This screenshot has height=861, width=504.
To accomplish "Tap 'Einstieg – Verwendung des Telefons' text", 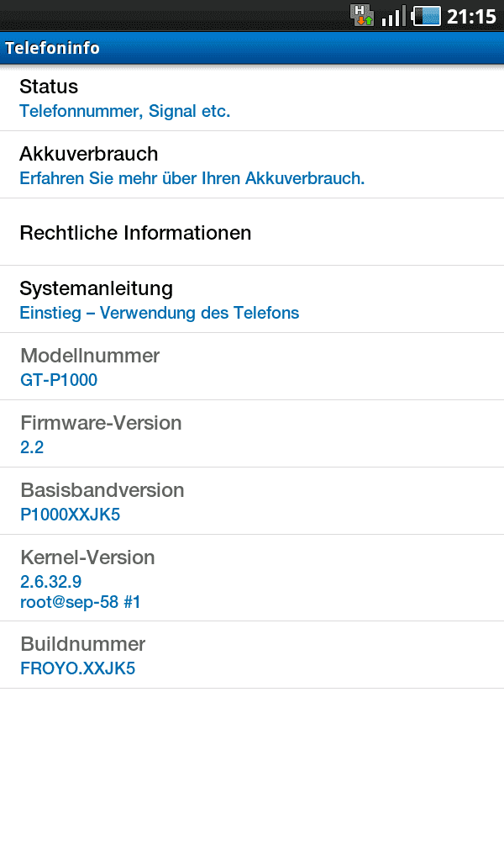I will click(x=160, y=313).
